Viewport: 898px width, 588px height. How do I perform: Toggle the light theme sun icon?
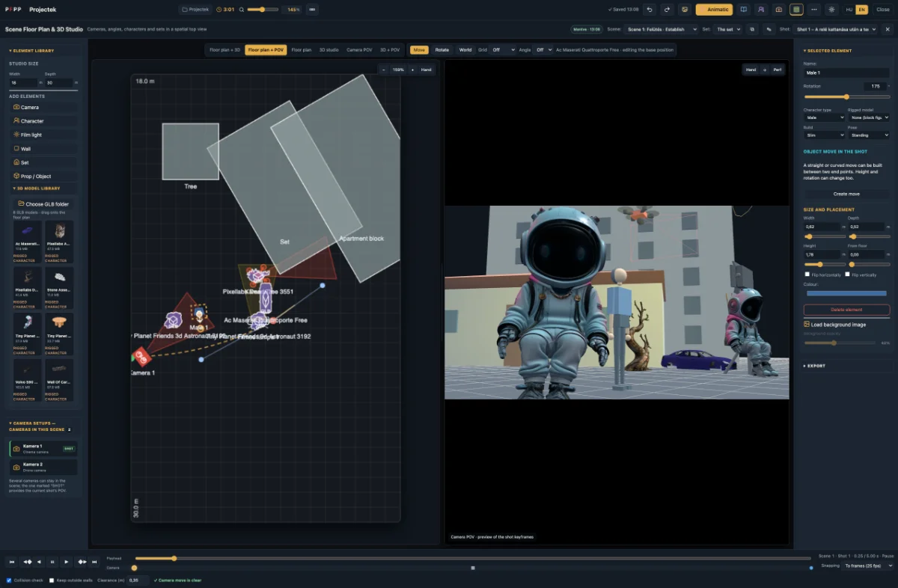click(831, 10)
